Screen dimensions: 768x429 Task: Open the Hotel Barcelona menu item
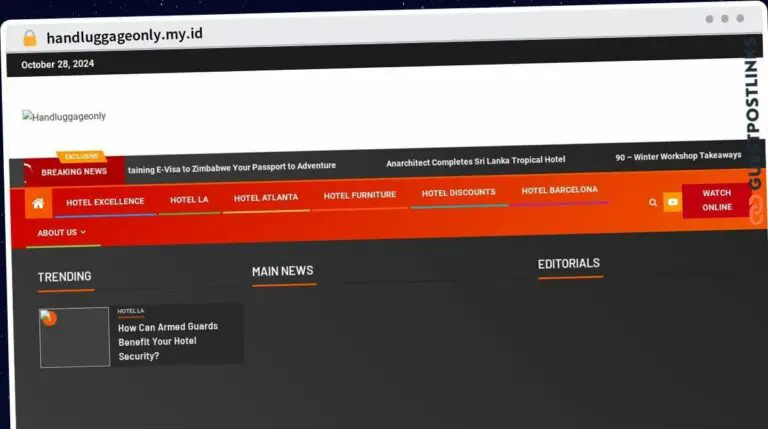(x=559, y=190)
